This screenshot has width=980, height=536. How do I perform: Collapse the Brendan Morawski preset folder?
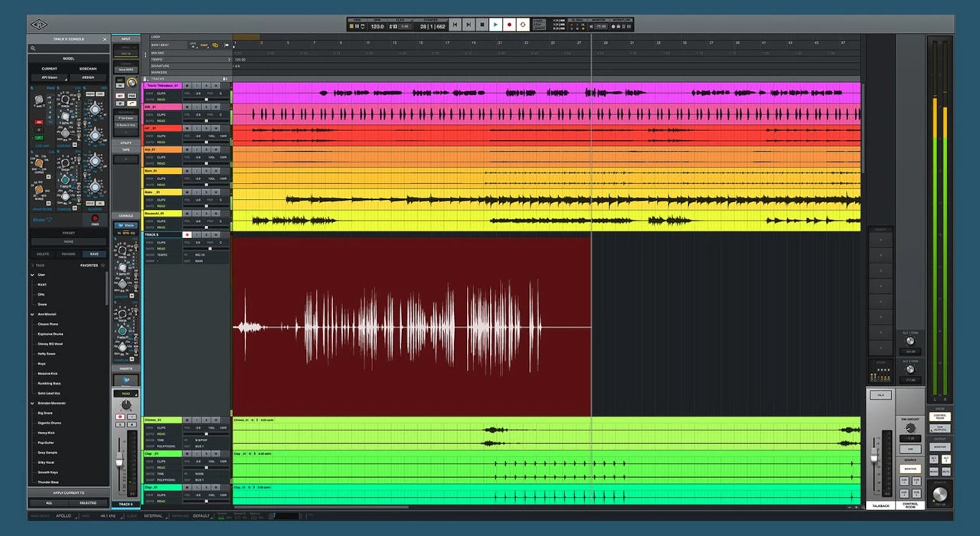(x=32, y=404)
